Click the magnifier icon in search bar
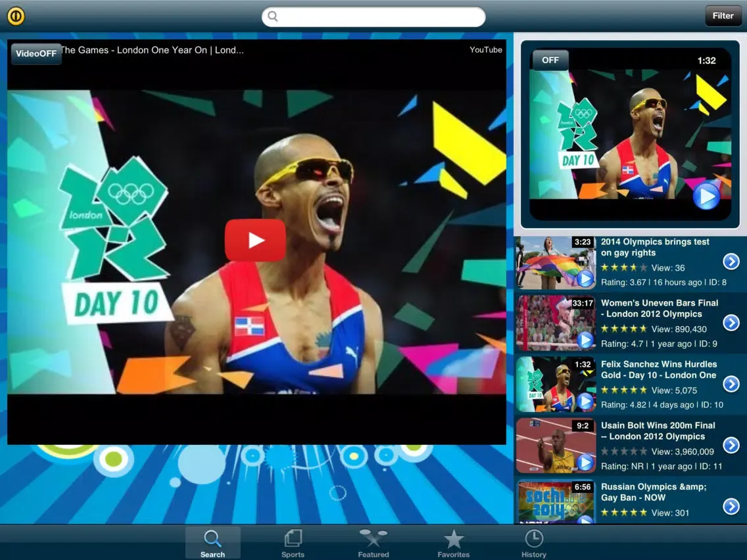Screen dimensions: 747x560 [x=272, y=16]
